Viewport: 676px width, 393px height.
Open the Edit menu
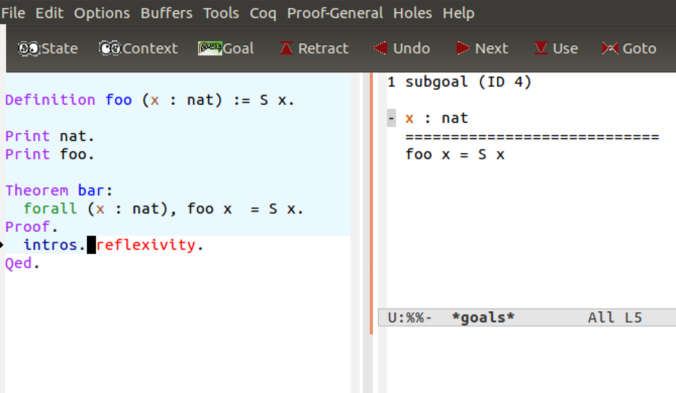click(x=49, y=13)
